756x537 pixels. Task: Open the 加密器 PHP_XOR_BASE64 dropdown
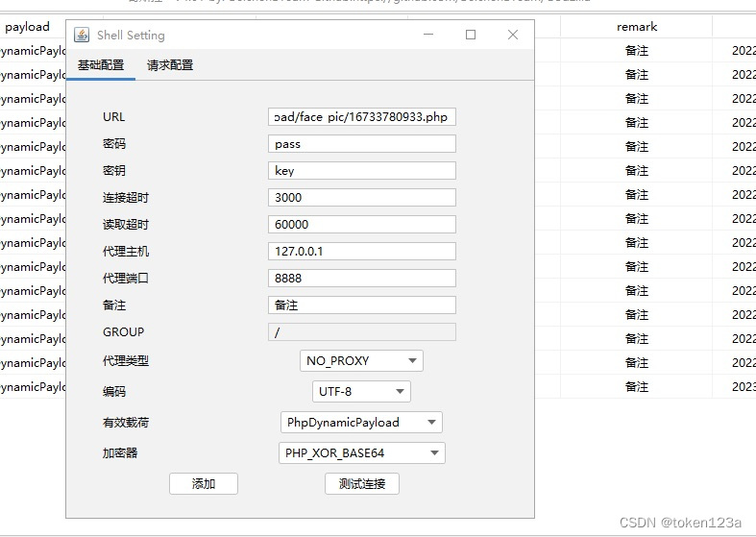pyautogui.click(x=361, y=453)
